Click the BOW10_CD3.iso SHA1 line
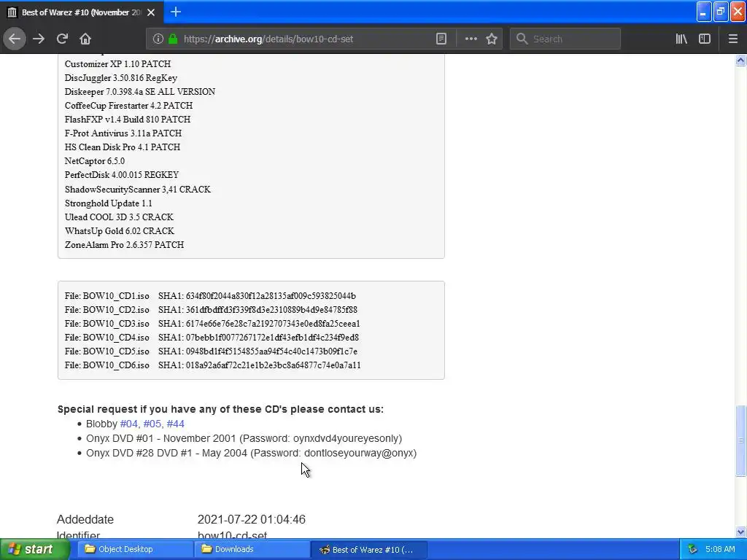The height and width of the screenshot is (560, 747). (212, 323)
